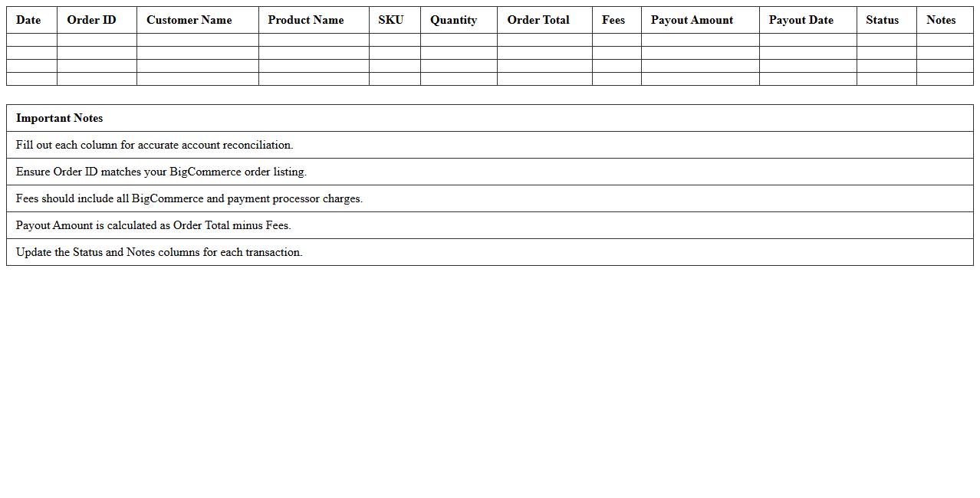Click the last empty cell under Payout Amount

699,79
